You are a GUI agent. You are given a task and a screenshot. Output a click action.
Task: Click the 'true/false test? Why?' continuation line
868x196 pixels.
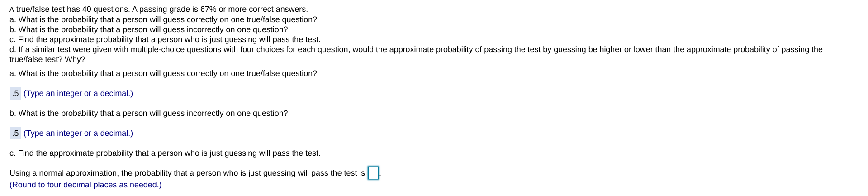click(47, 59)
